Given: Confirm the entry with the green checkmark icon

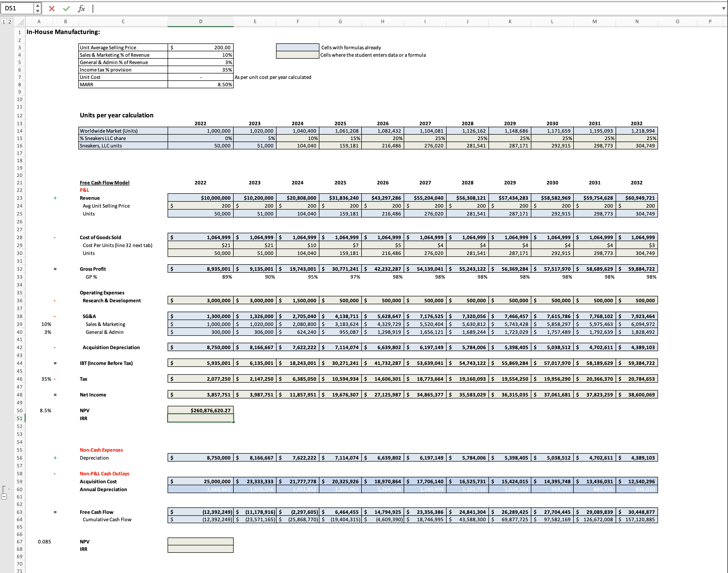Looking at the screenshot, I should [x=66, y=9].
